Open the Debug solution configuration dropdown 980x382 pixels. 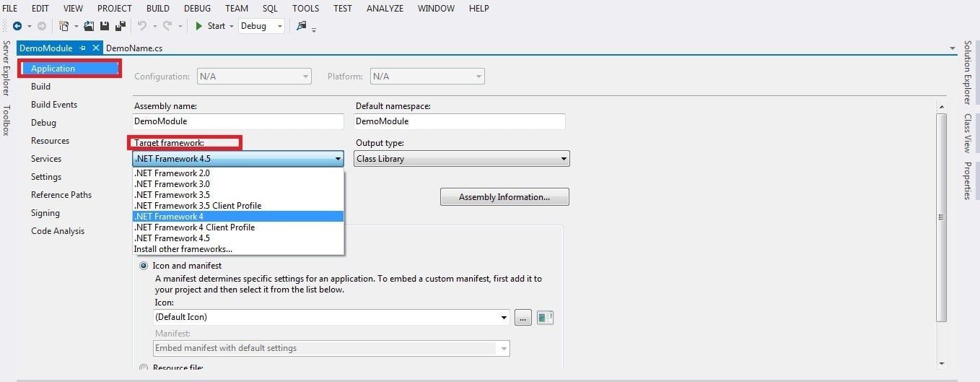click(262, 26)
